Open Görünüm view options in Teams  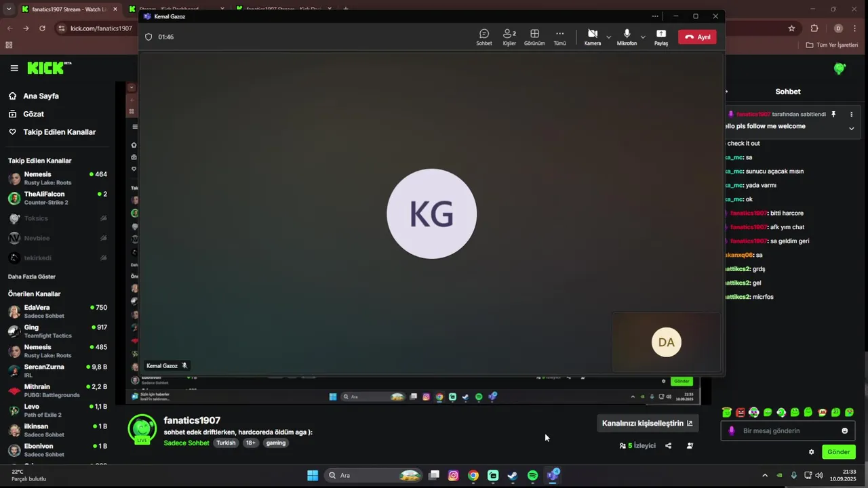(534, 37)
